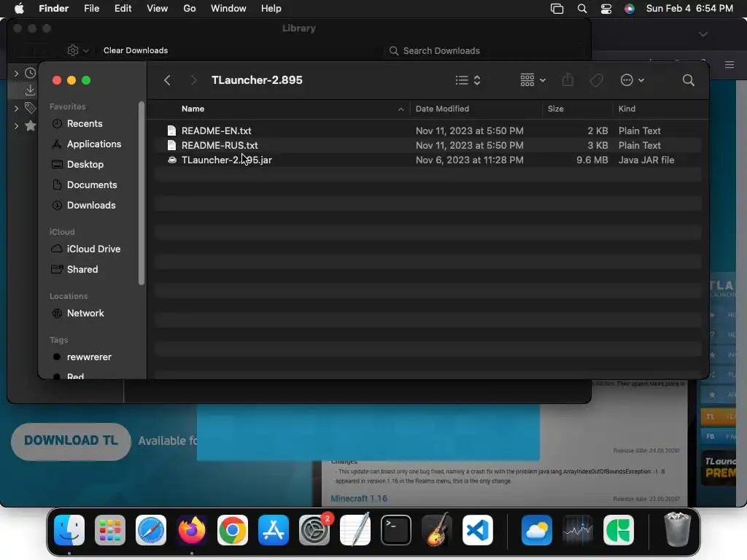Viewport: 747px width, 560px height.
Task: Open the Help menu
Action: click(271, 9)
